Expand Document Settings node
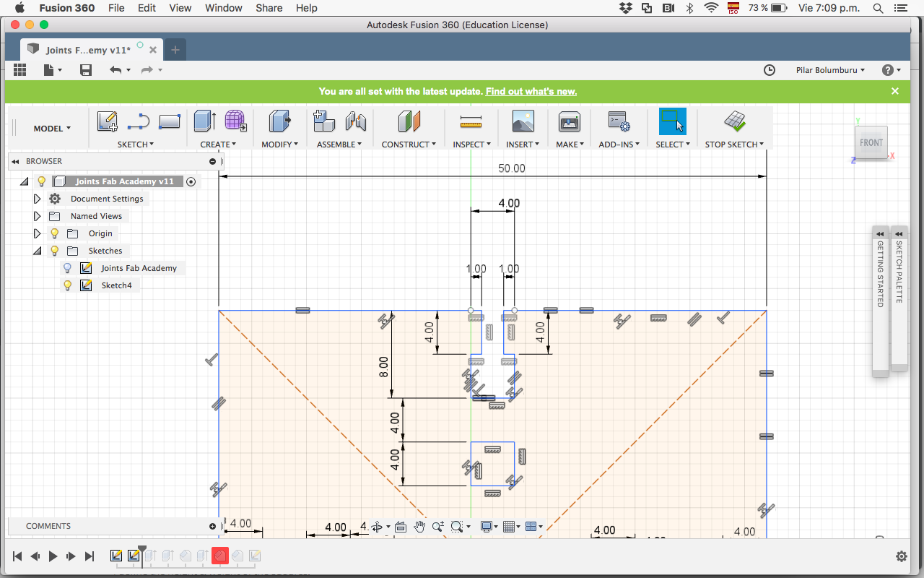 37,199
